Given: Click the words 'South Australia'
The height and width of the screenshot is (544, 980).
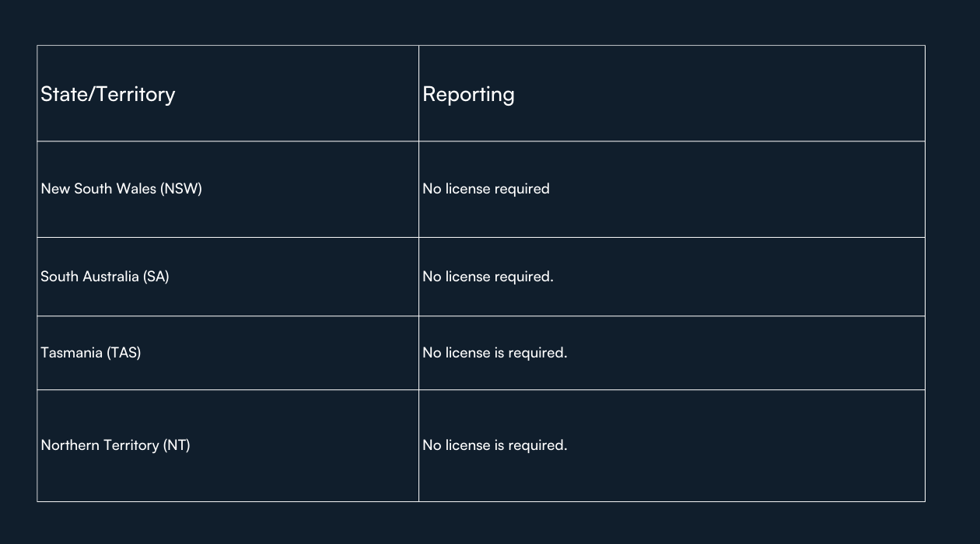Looking at the screenshot, I should click(89, 277).
